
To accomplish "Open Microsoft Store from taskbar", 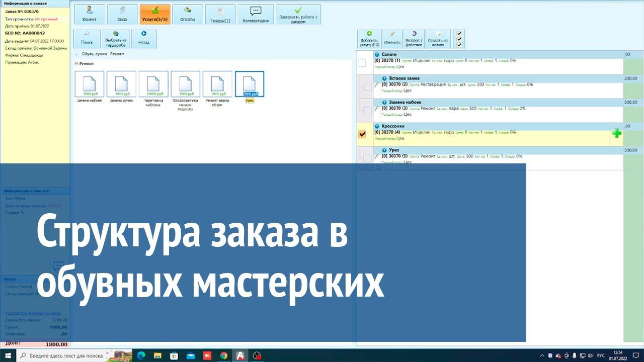I will pyautogui.click(x=174, y=355).
